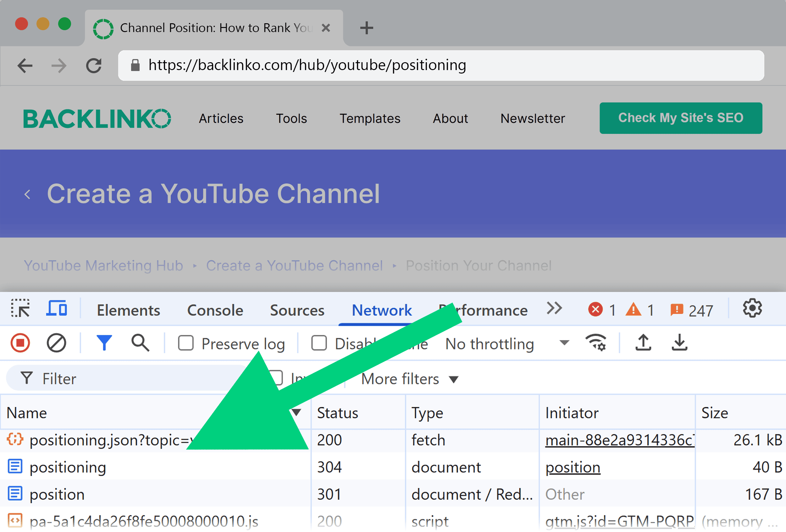The width and height of the screenshot is (786, 532).
Task: Click the 247 issues badge
Action: coord(692,310)
